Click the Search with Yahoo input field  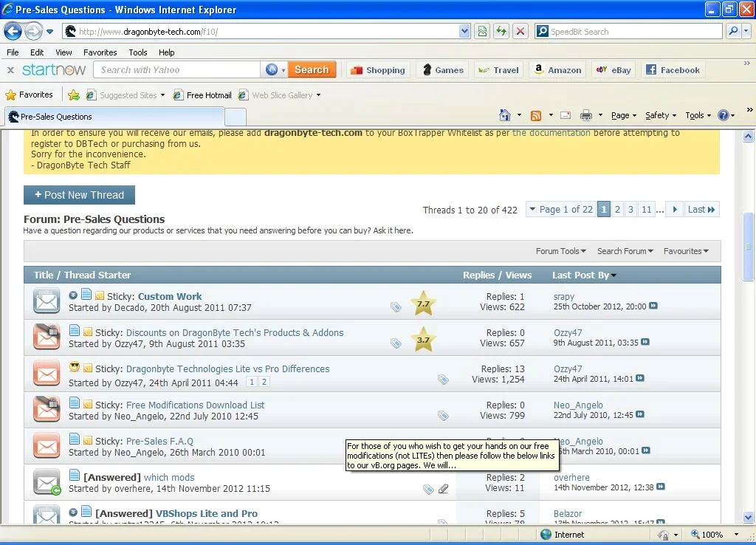[177, 70]
